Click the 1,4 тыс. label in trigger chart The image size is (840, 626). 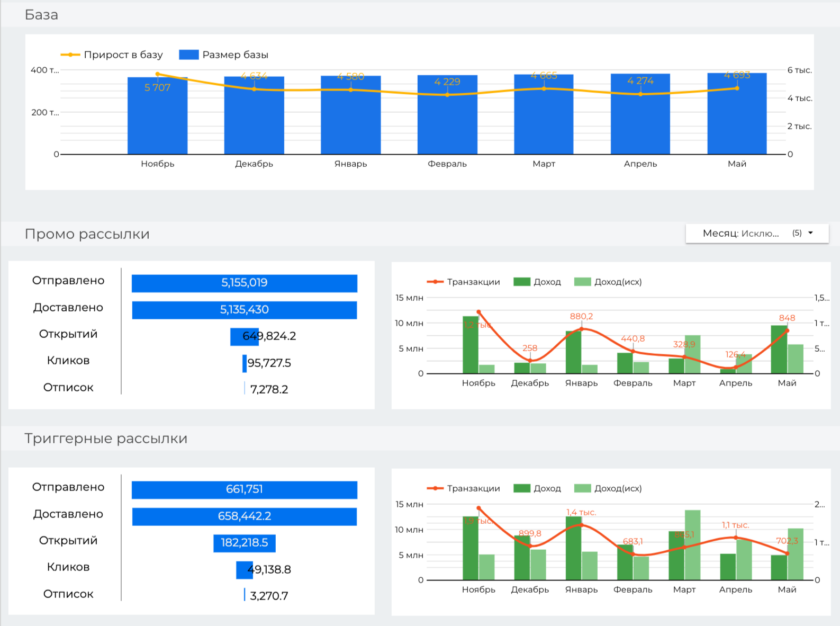coord(581,512)
